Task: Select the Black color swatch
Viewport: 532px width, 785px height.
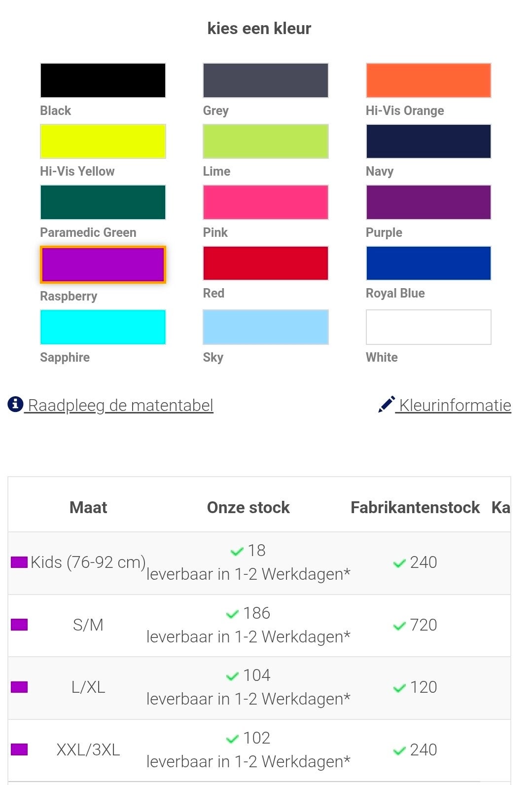Action: click(103, 80)
